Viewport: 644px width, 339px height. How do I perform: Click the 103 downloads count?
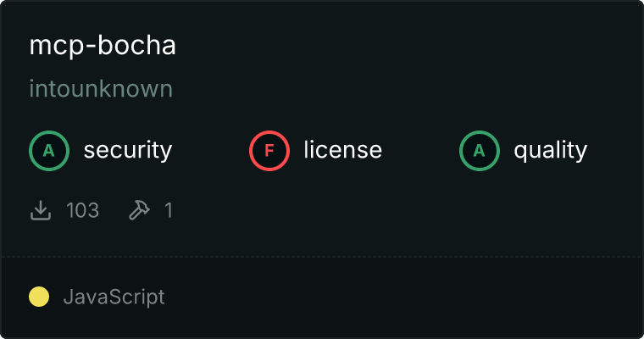point(82,210)
